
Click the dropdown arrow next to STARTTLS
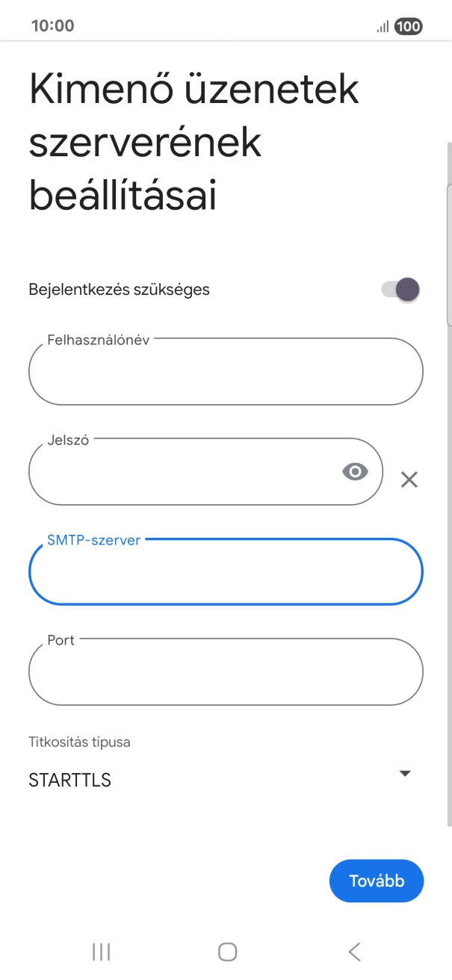[405, 773]
